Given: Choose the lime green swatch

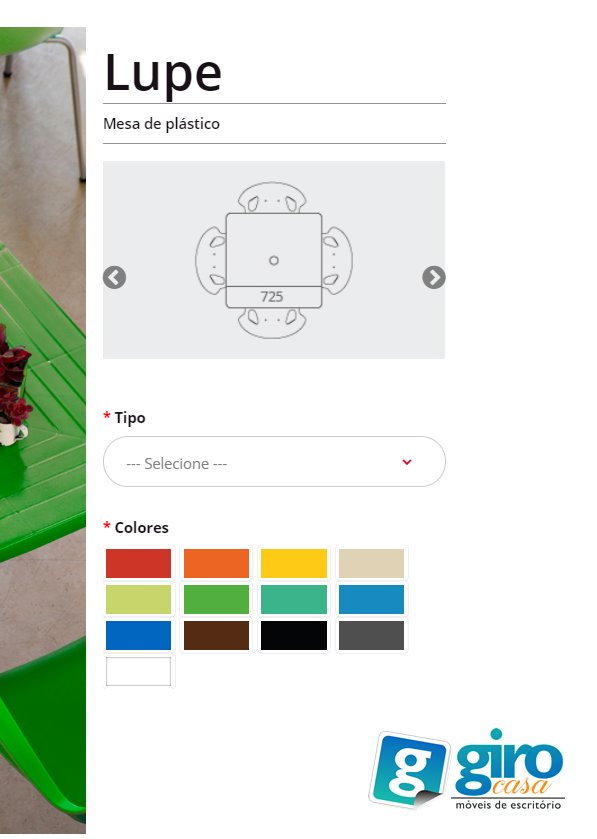Looking at the screenshot, I should tap(139, 599).
